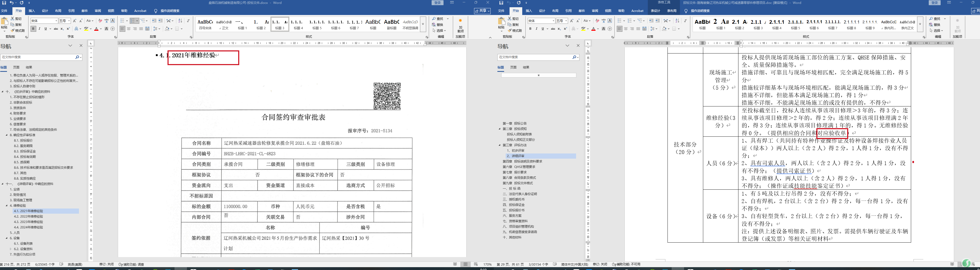
Task: Click navigation search magnifier in right window
Action: 574,57
